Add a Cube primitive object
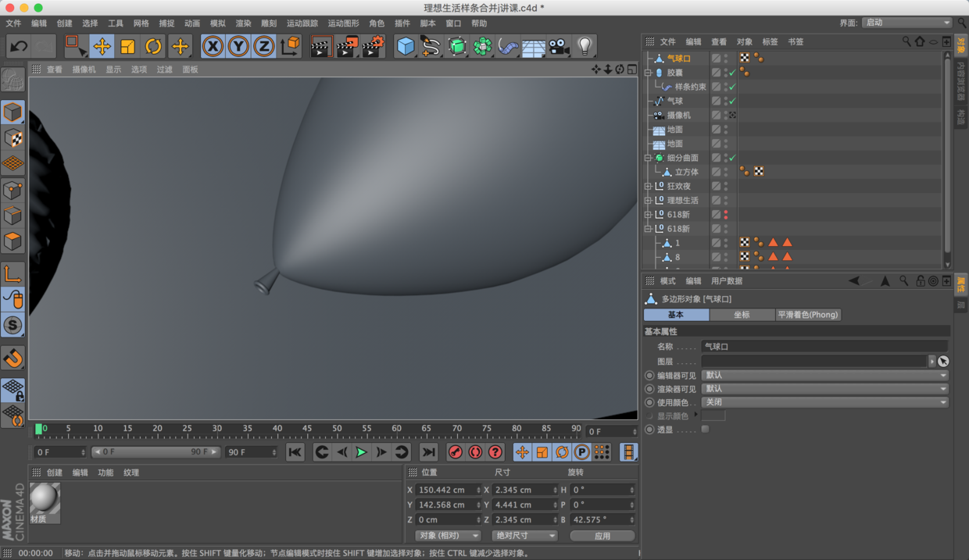 pyautogui.click(x=406, y=46)
